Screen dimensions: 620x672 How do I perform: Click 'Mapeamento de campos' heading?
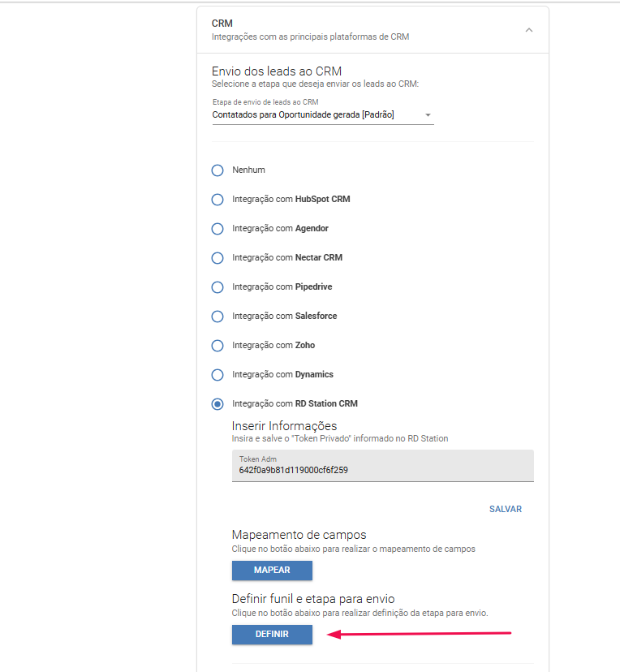(x=299, y=535)
